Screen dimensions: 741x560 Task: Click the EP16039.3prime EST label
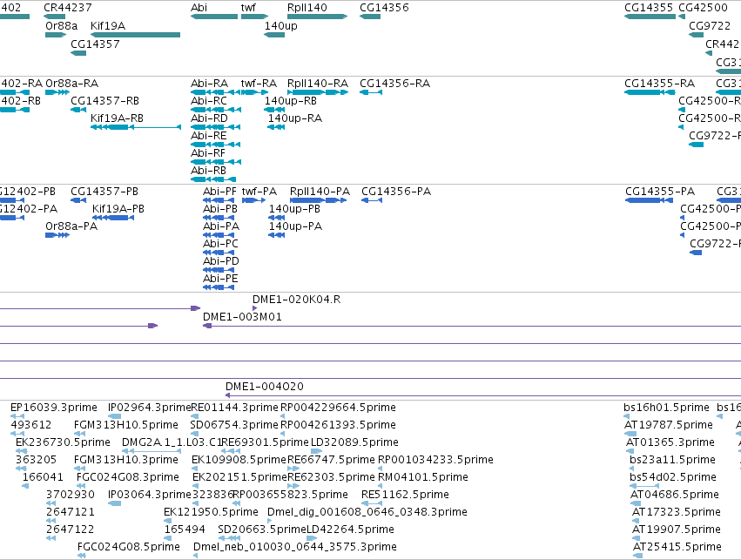(x=54, y=408)
